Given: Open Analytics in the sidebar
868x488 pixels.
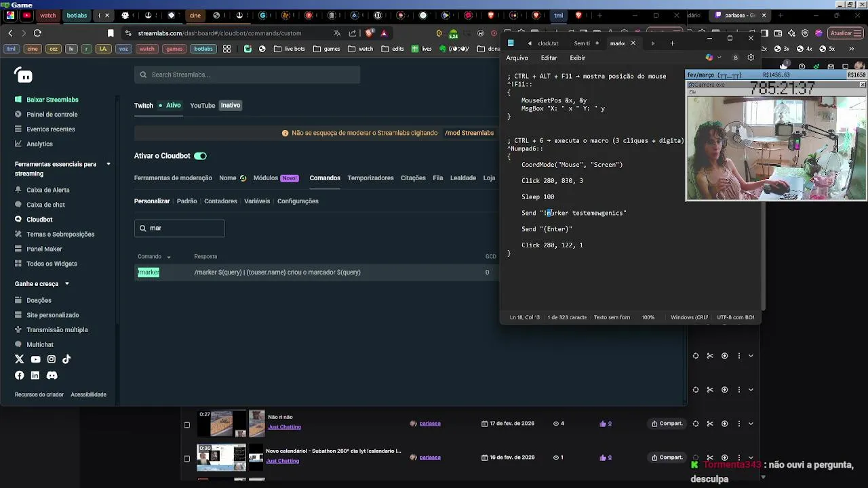Looking at the screenshot, I should pos(39,144).
